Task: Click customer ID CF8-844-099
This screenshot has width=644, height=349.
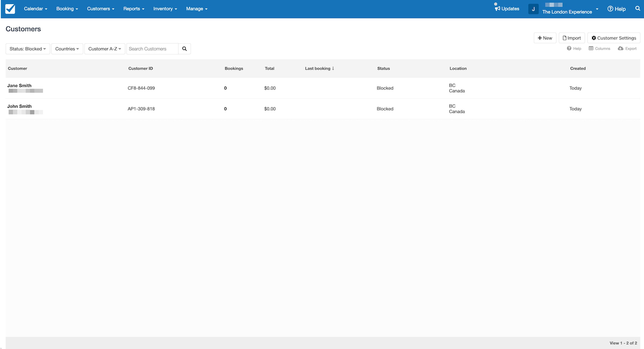Action: pos(141,88)
